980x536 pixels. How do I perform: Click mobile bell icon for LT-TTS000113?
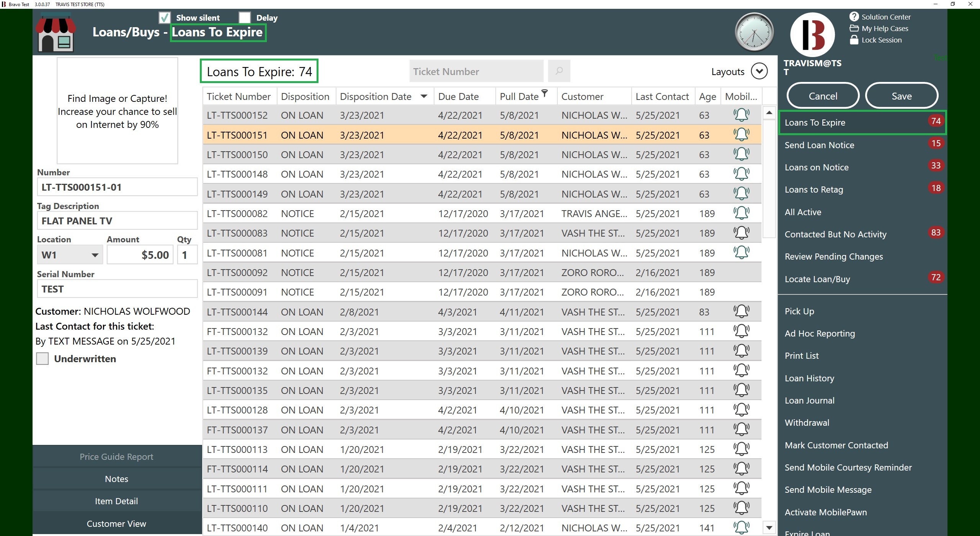coord(741,449)
